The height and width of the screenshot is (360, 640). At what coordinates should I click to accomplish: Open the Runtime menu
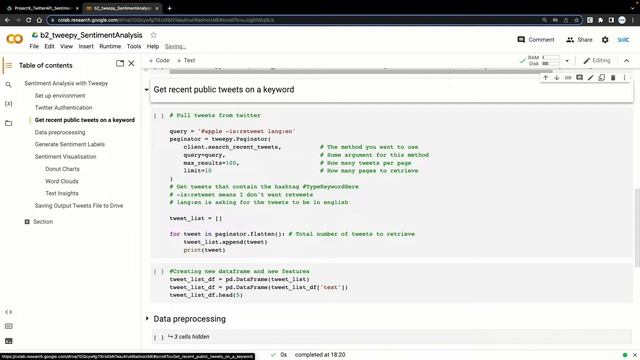(x=110, y=47)
